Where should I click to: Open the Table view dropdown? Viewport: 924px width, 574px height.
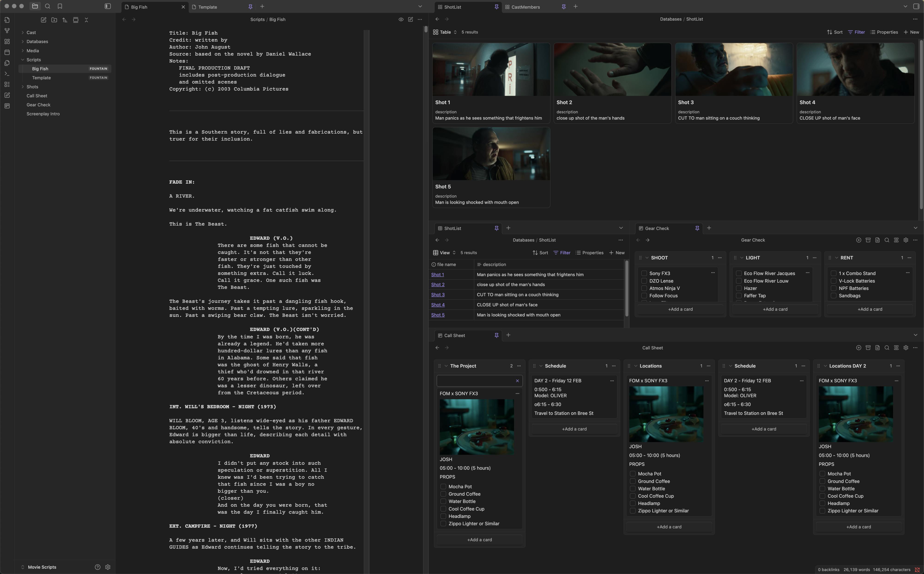coord(445,32)
